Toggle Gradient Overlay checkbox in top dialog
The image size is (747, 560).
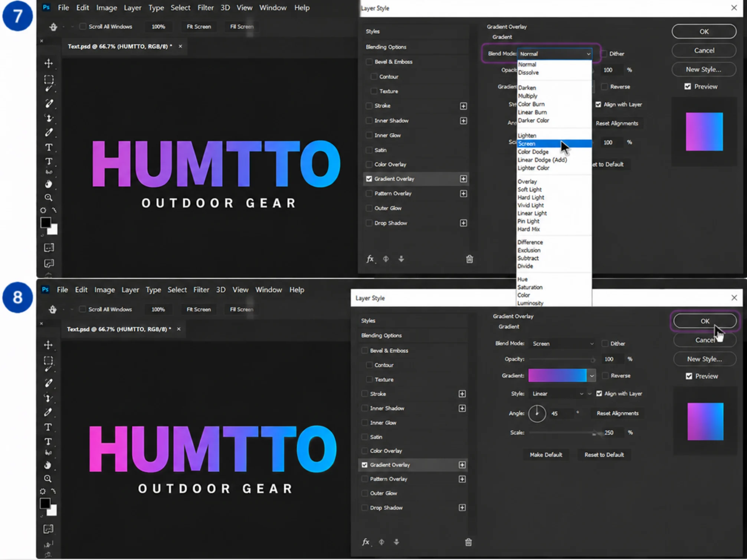[x=369, y=179]
